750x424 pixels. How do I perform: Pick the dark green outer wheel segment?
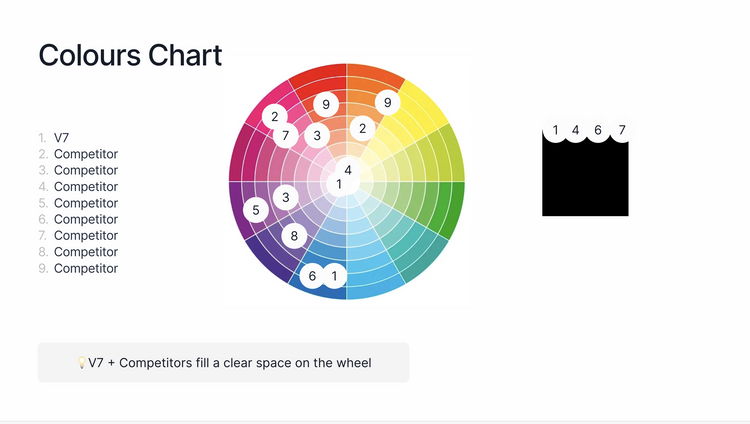pos(456,210)
